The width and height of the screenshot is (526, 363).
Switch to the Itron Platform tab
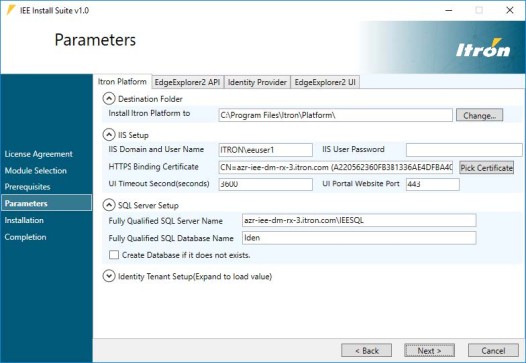tap(122, 82)
